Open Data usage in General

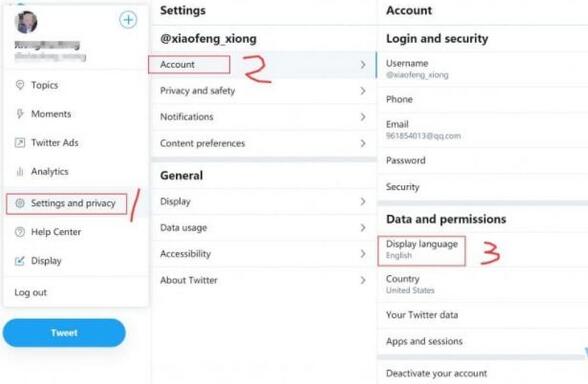264,228
